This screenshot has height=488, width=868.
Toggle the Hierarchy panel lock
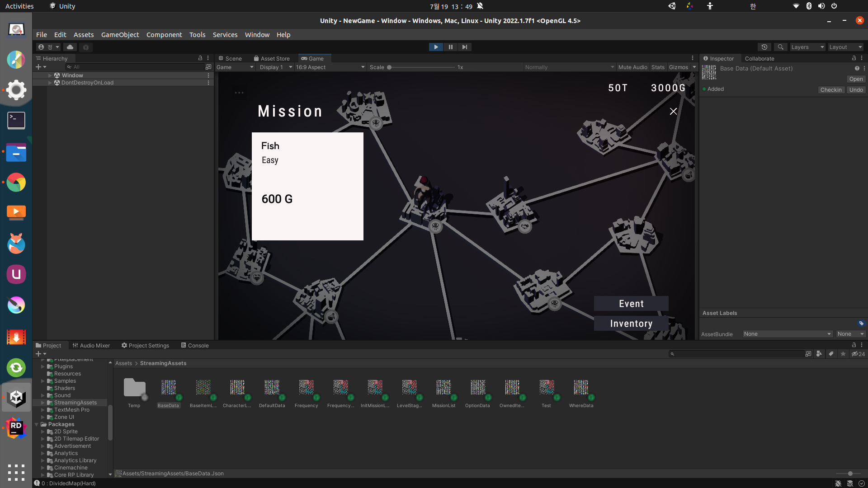200,58
